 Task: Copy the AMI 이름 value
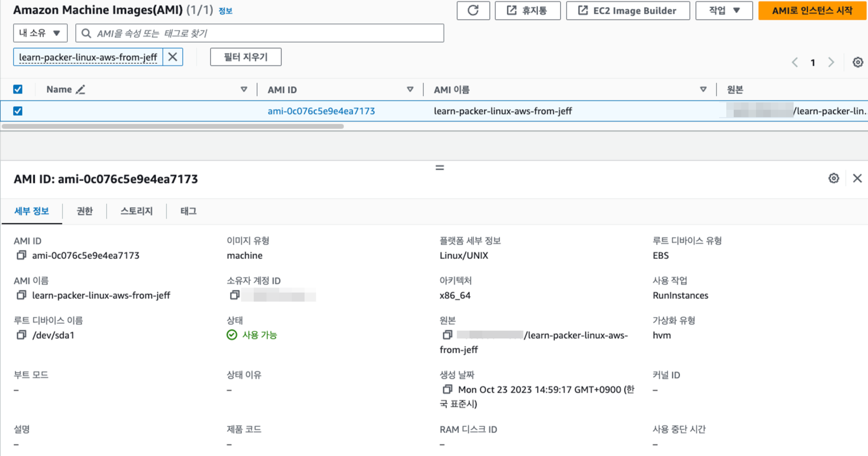tap(21, 295)
